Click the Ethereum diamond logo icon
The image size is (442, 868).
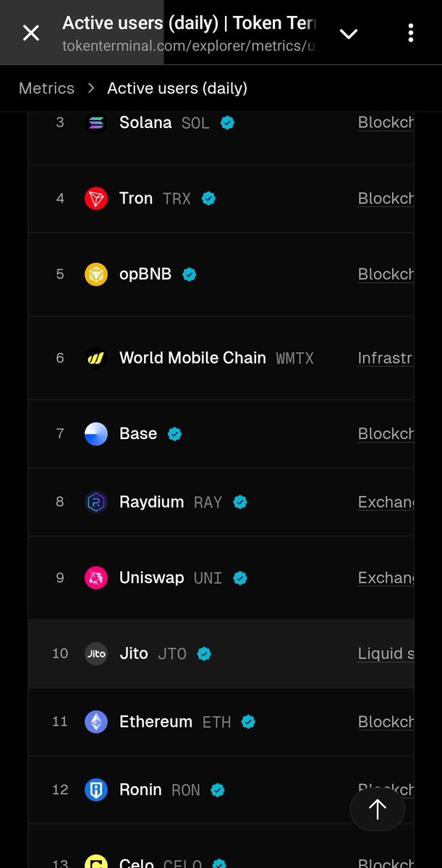click(96, 722)
